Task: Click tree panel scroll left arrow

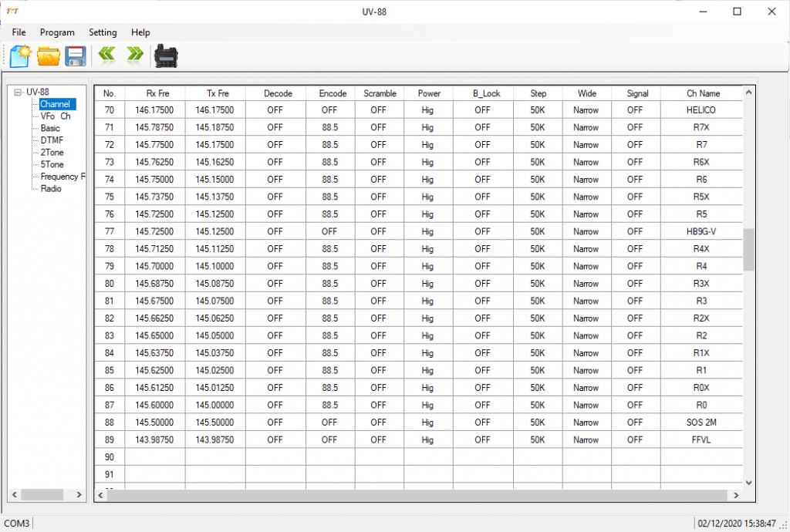Action: click(x=15, y=495)
